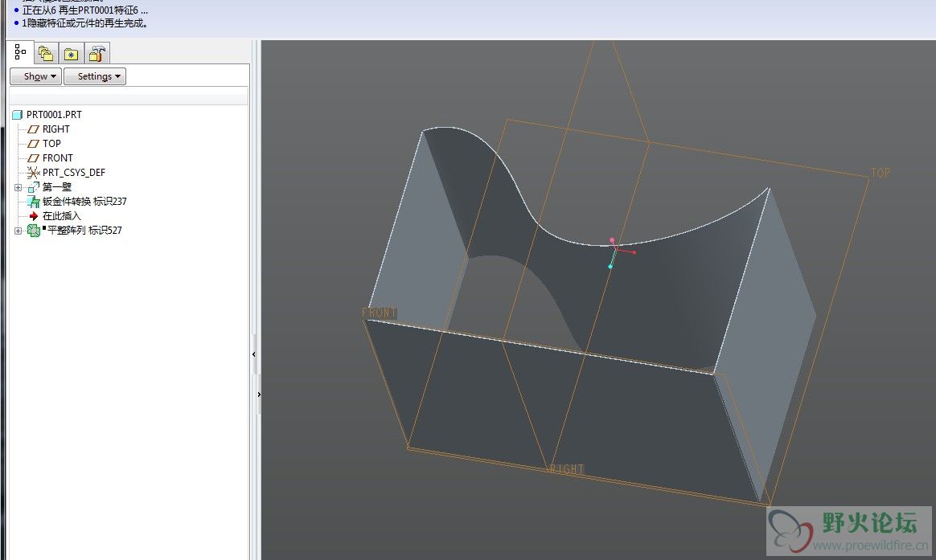Select the FRONT datum plane in tree

[x=57, y=158]
